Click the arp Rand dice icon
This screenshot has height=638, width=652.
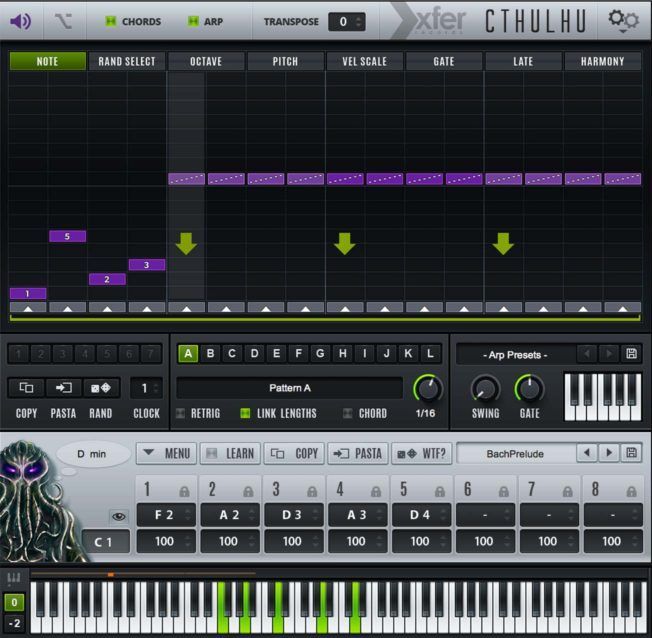[x=101, y=388]
